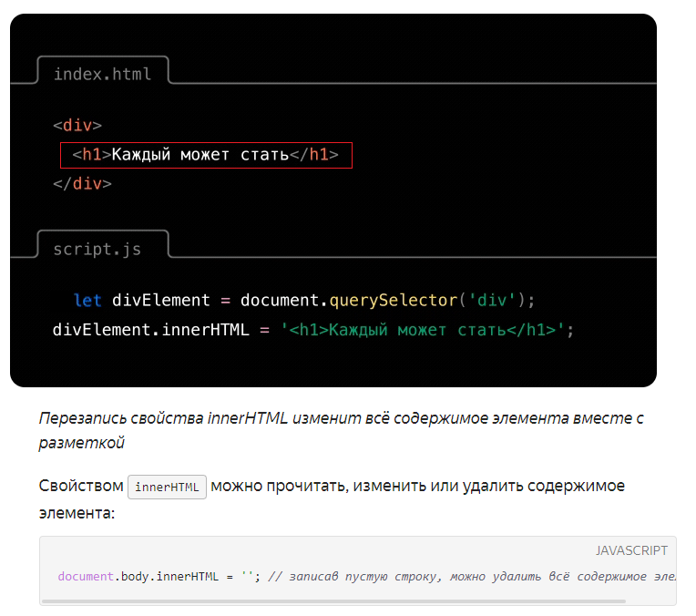This screenshot has width=696, height=616.
Task: Click the '<h1>Каждый может стать</h1>' markup line
Action: 206,155
